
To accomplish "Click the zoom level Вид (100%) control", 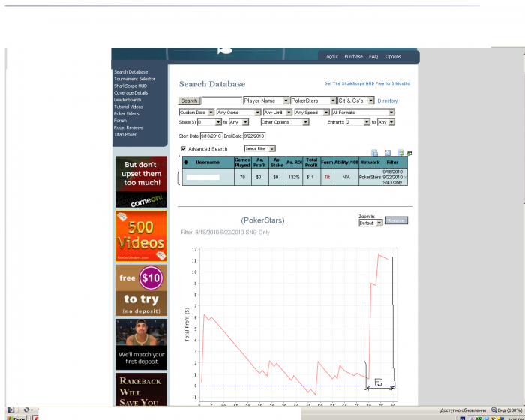I will [x=506, y=410].
